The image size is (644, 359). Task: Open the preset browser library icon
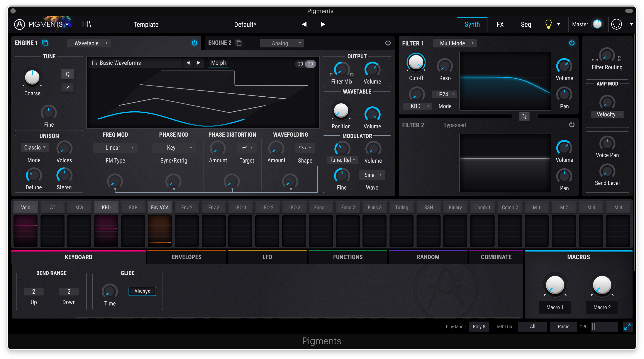[86, 24]
